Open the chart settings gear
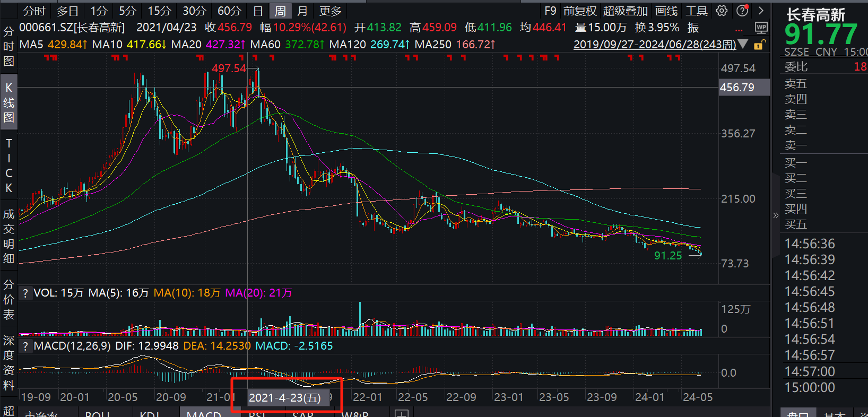Viewport: 868px width, 417px height. (722, 11)
